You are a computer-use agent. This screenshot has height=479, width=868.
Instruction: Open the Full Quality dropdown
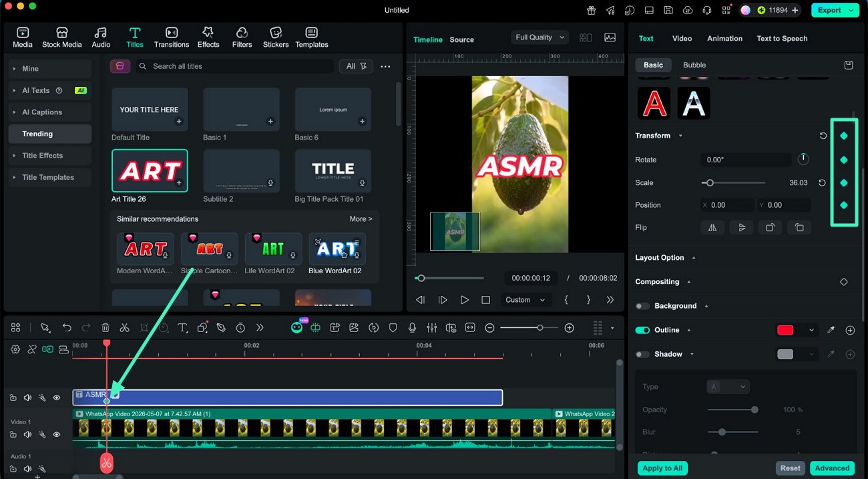point(540,37)
